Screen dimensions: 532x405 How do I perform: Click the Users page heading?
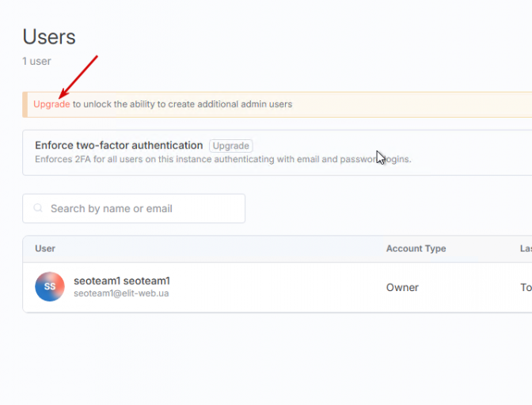click(49, 37)
